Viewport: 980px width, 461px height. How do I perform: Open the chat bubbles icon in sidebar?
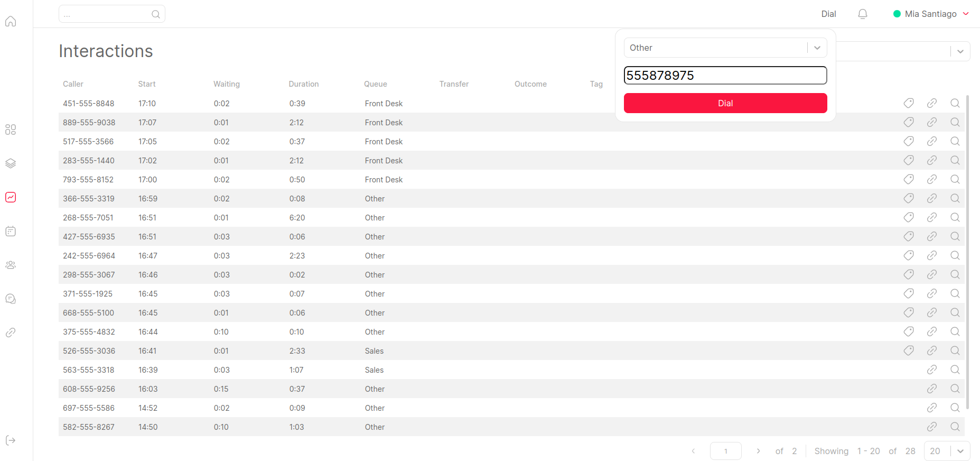coord(11,299)
